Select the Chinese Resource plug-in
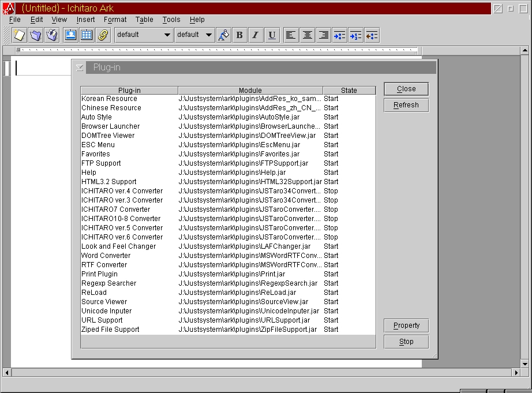The width and height of the screenshot is (532, 393). [228, 108]
